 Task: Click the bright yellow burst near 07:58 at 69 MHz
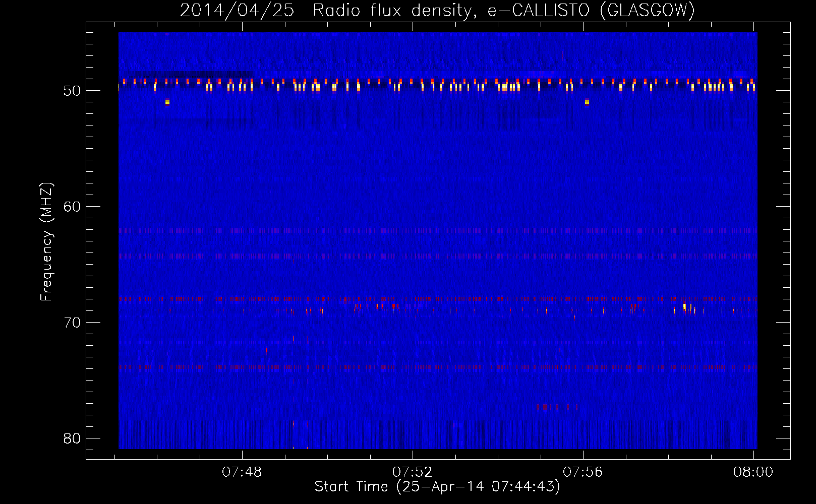click(x=685, y=306)
